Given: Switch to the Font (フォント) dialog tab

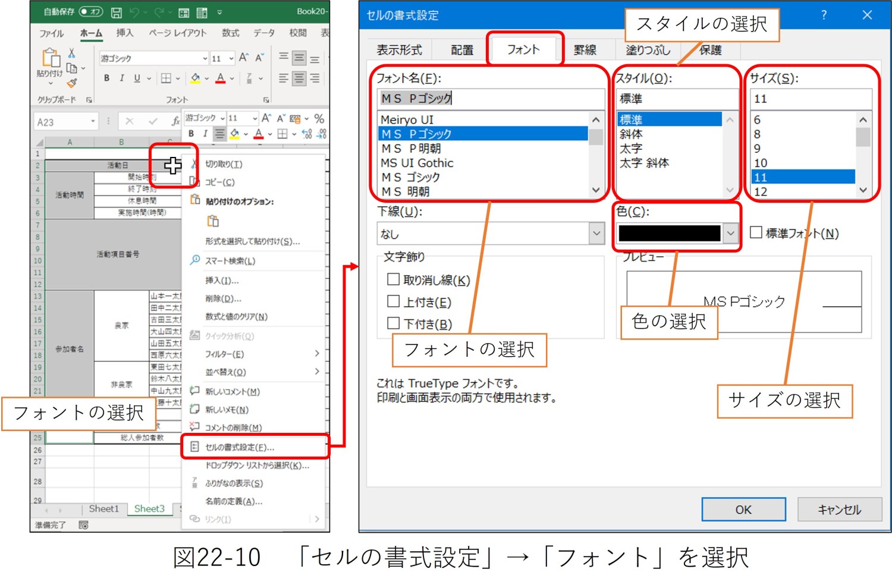Looking at the screenshot, I should pyautogui.click(x=523, y=49).
